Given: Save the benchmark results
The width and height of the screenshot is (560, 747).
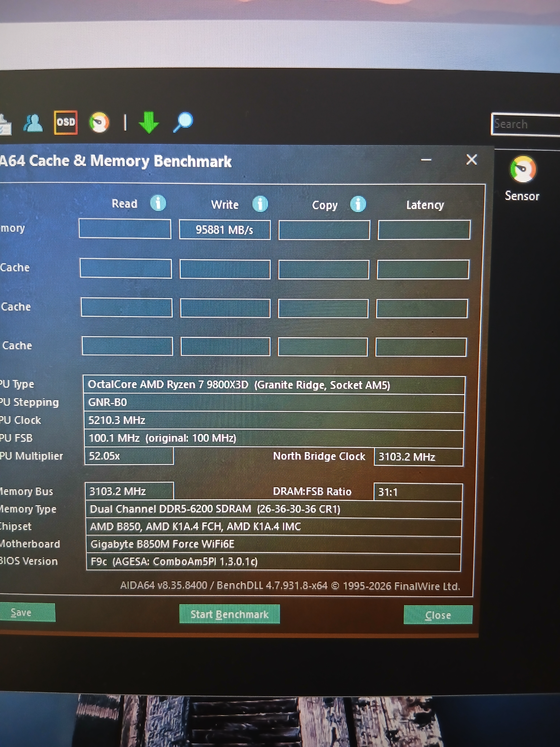Looking at the screenshot, I should coord(27,612).
